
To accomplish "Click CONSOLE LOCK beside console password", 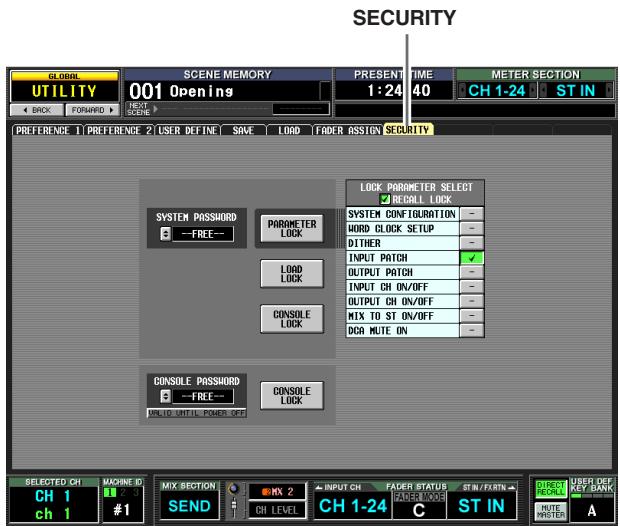I will click(292, 395).
